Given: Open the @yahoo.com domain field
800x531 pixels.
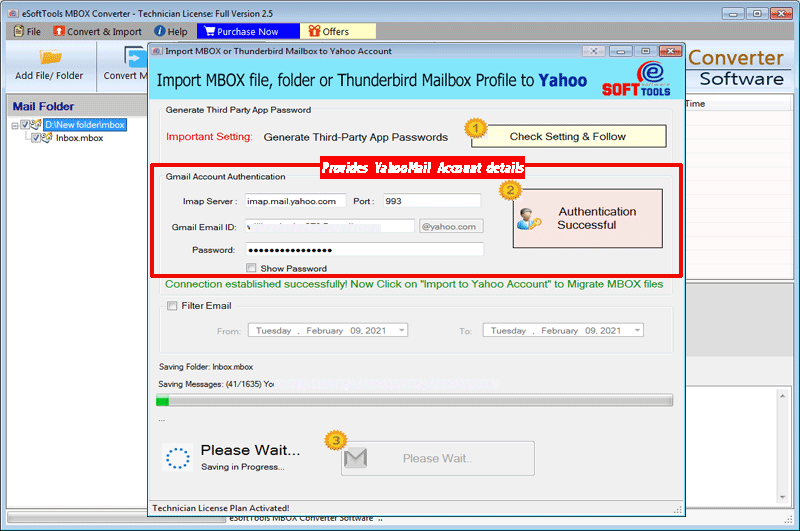Looking at the screenshot, I should (x=451, y=226).
